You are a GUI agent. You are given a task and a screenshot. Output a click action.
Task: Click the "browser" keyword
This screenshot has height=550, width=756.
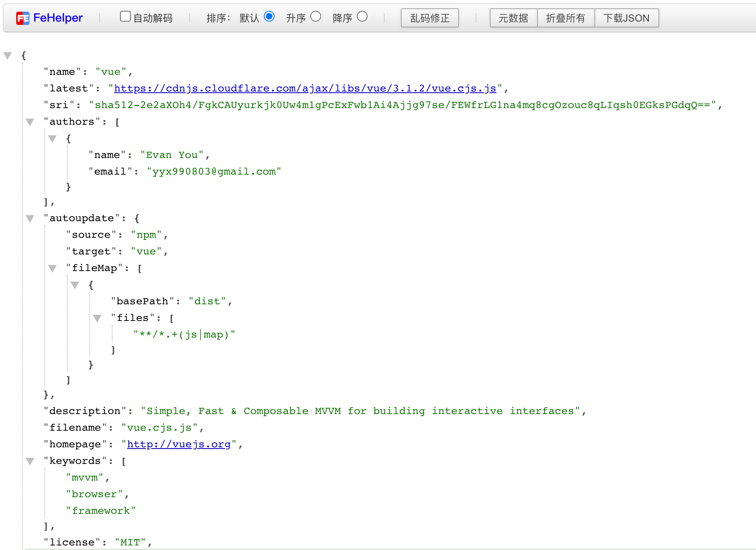[x=95, y=494]
